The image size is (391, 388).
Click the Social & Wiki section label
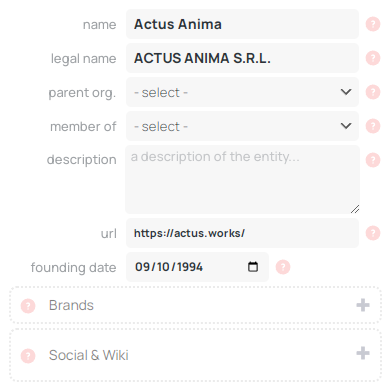pos(88,355)
